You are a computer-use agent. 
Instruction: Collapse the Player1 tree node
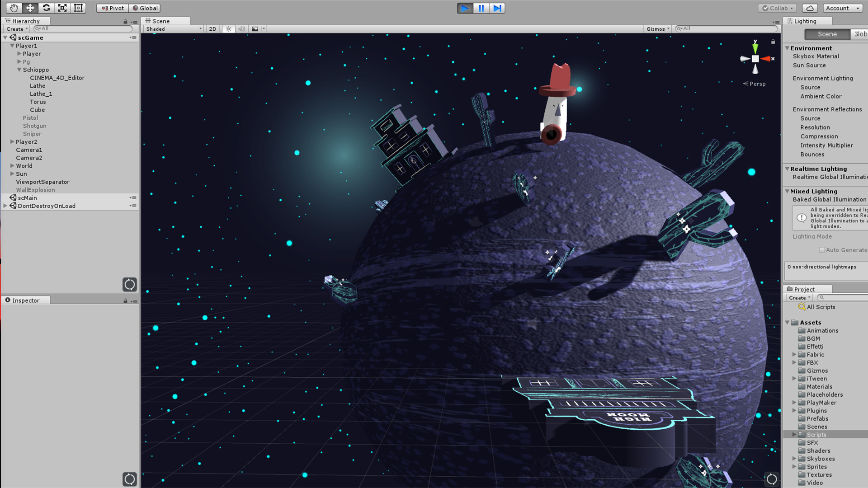[x=12, y=46]
